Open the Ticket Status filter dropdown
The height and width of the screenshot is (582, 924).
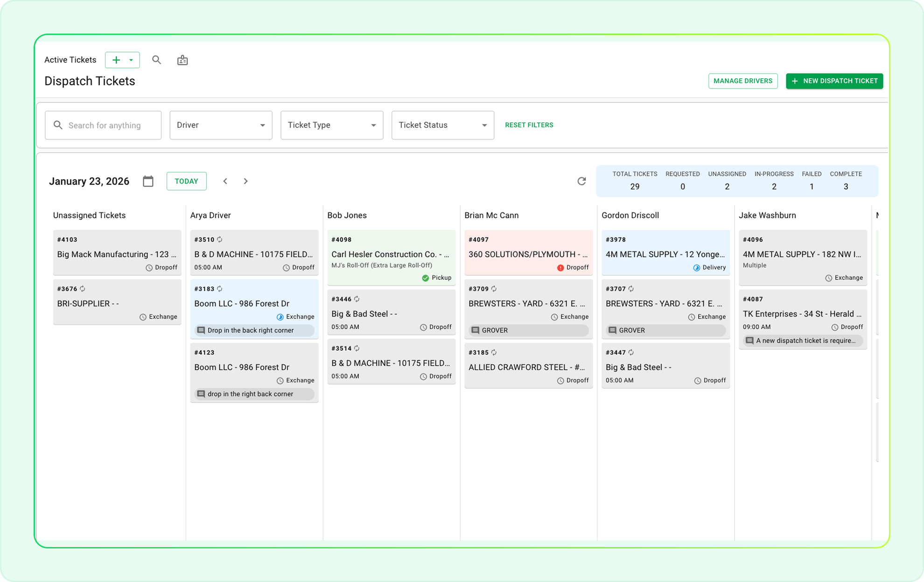click(x=442, y=125)
